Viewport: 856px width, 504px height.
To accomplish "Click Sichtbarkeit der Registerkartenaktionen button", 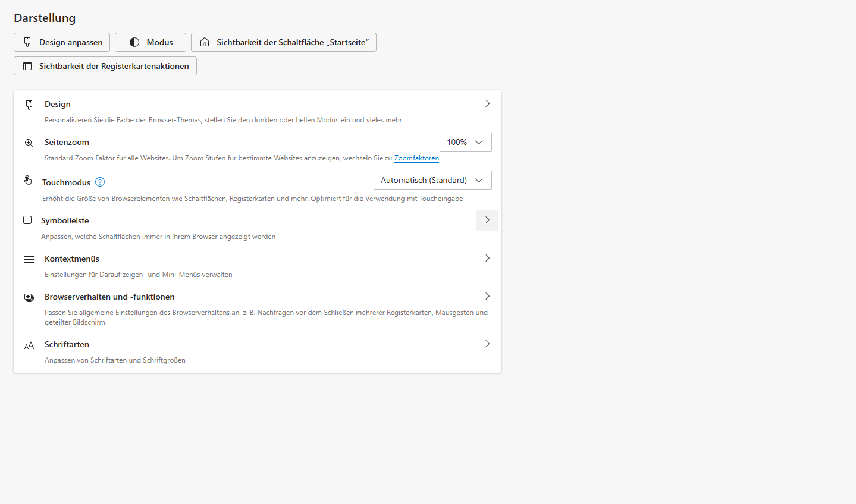I will click(105, 66).
